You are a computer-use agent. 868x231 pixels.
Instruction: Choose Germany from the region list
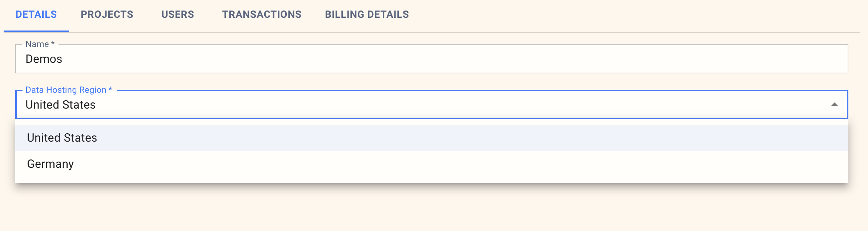51,164
